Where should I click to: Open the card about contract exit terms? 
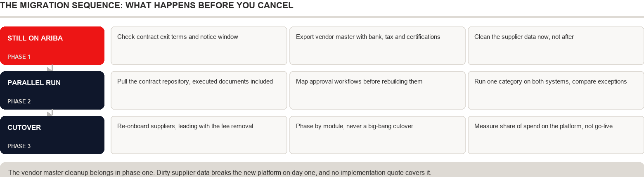click(x=199, y=46)
